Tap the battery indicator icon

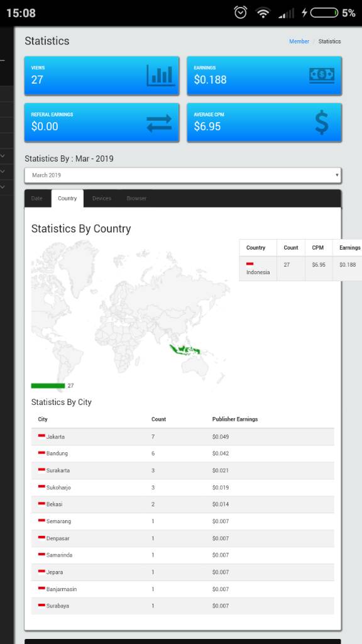(x=324, y=13)
